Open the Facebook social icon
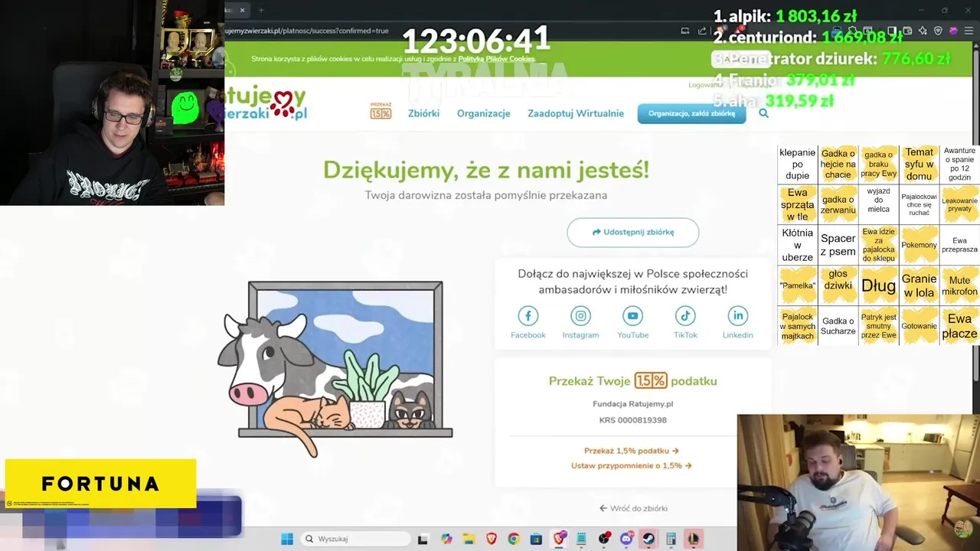The image size is (980, 551). (528, 315)
